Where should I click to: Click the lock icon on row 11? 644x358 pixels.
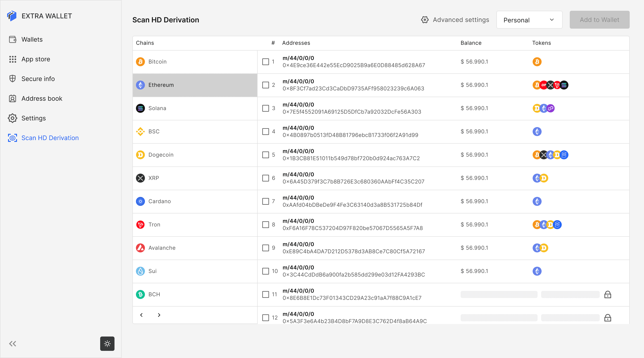click(x=608, y=294)
